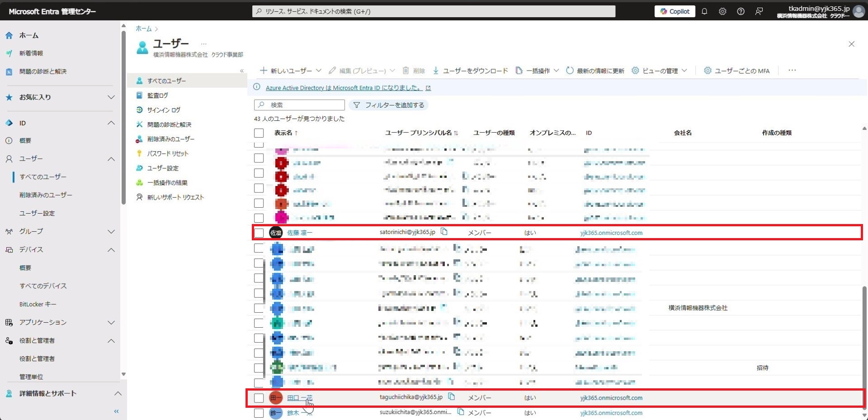Click the ホーム breadcrumb link
The image size is (868, 420).
(x=144, y=29)
